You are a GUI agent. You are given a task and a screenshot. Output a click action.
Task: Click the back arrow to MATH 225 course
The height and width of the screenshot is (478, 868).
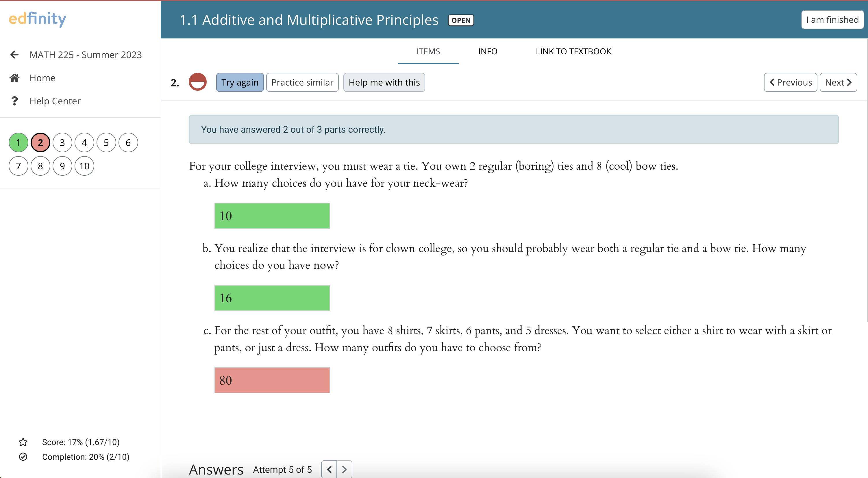14,55
